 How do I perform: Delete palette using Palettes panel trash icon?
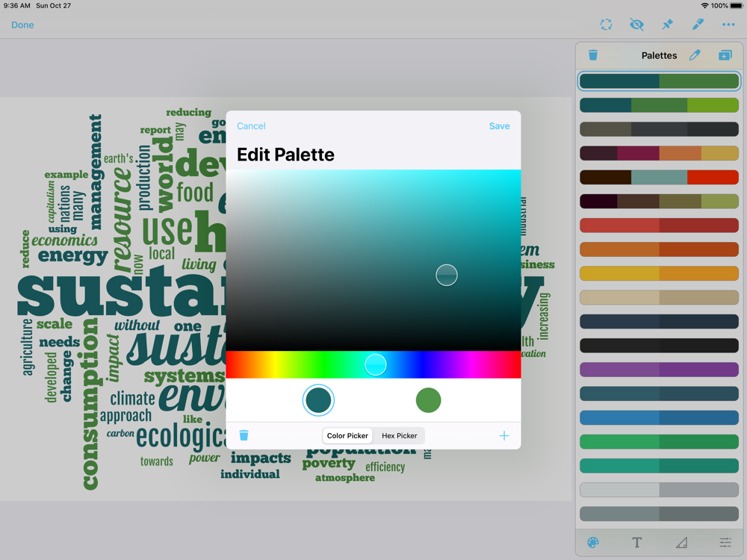(x=593, y=55)
